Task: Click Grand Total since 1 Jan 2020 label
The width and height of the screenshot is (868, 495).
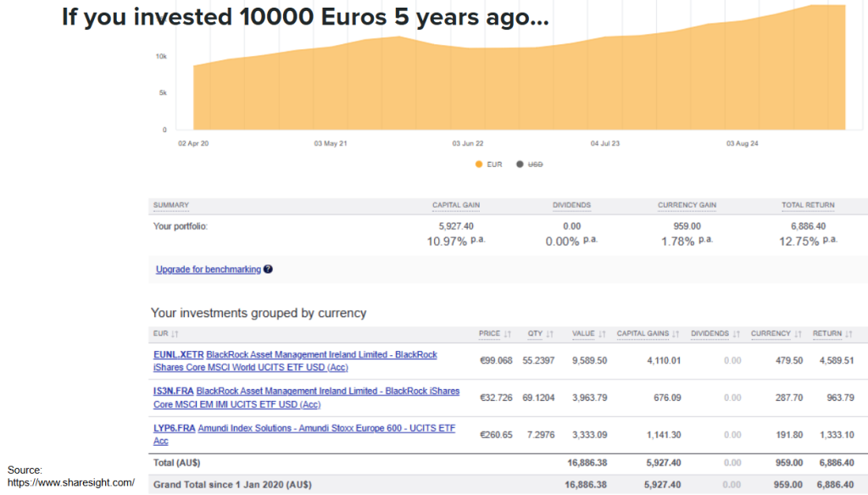Action: pos(232,485)
